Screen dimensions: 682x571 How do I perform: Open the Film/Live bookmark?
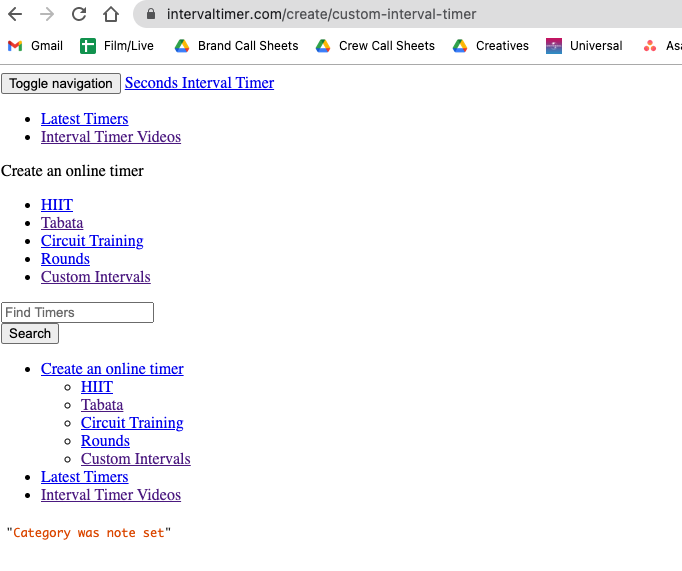[117, 46]
